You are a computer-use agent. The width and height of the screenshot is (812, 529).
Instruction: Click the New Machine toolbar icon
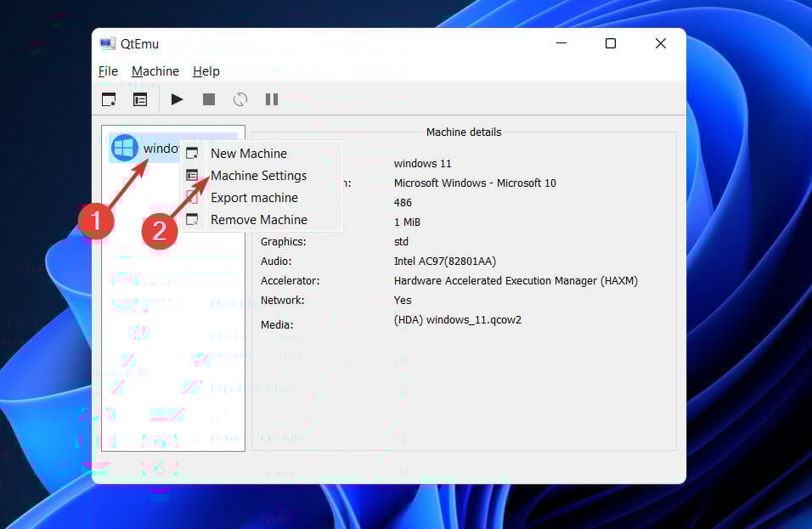pyautogui.click(x=109, y=99)
